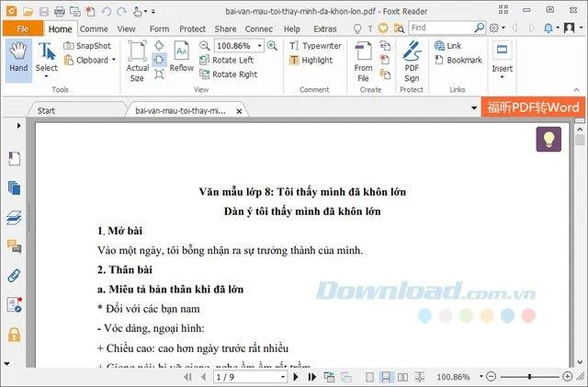Click in the Find search field

tap(441, 28)
